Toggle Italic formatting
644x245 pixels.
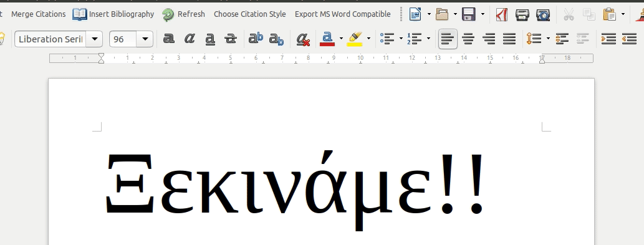[x=190, y=39]
